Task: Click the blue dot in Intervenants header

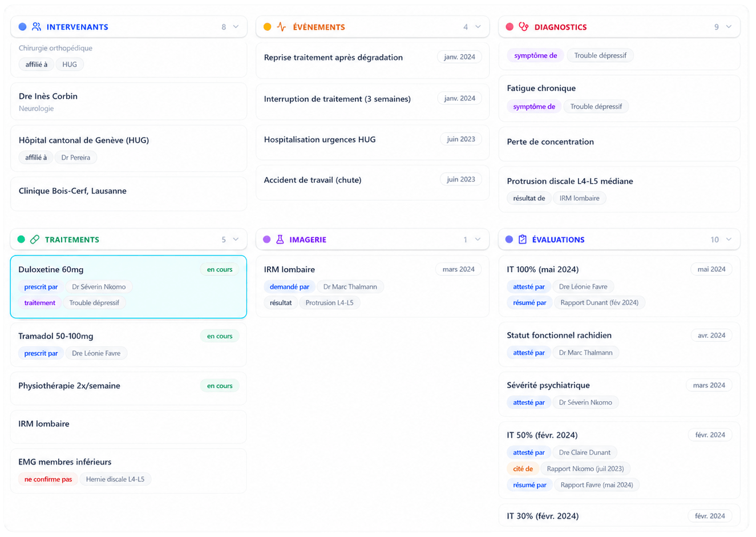Action: tap(22, 27)
